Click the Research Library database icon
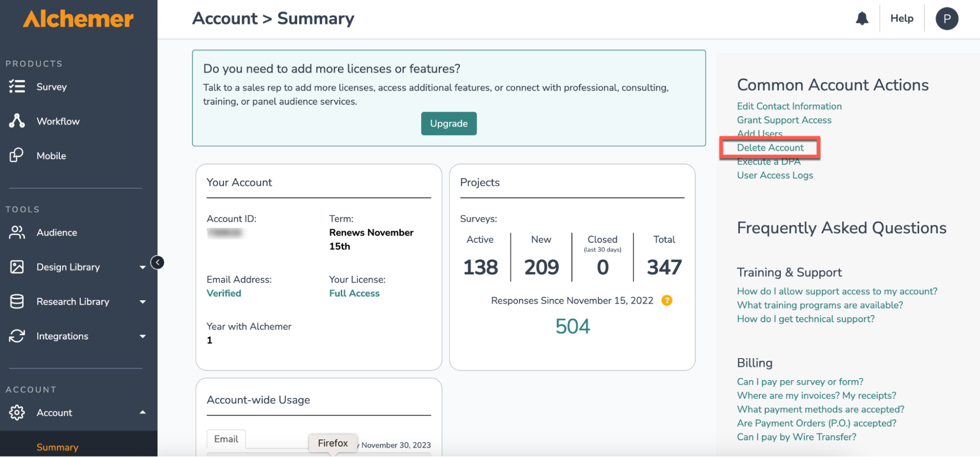980x457 pixels. pyautogui.click(x=17, y=301)
